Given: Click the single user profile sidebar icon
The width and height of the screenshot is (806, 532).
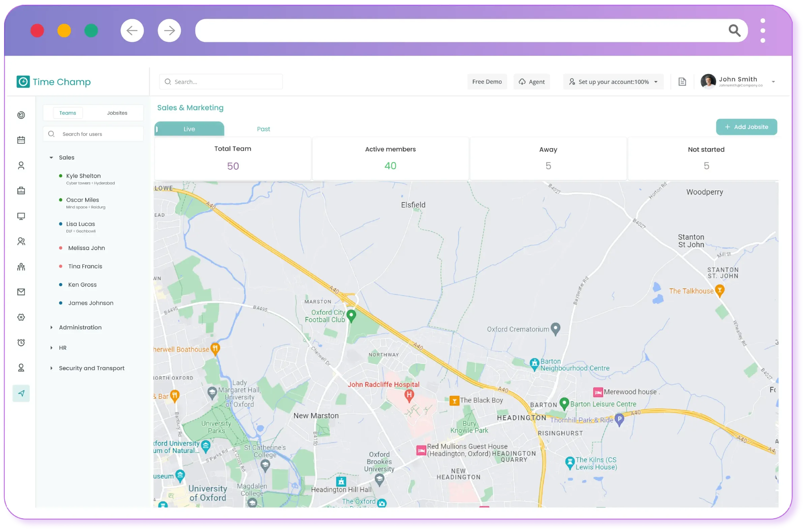Looking at the screenshot, I should coord(21,165).
